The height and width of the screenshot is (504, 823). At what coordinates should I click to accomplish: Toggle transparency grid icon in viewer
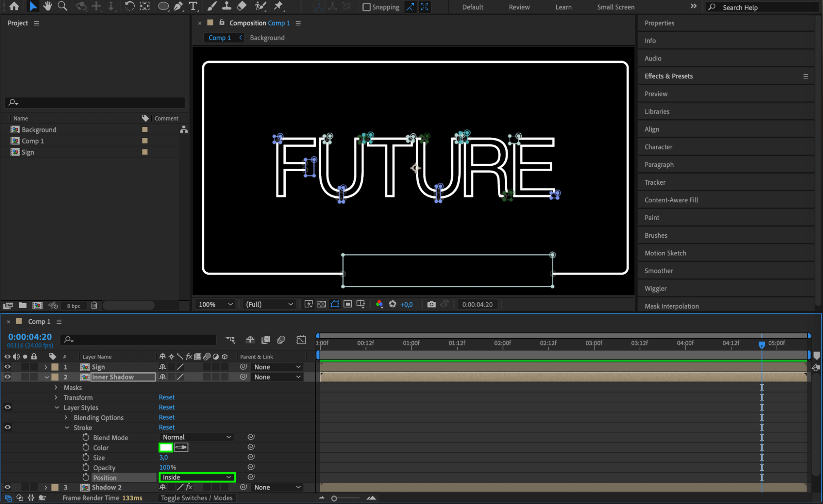[x=322, y=304]
